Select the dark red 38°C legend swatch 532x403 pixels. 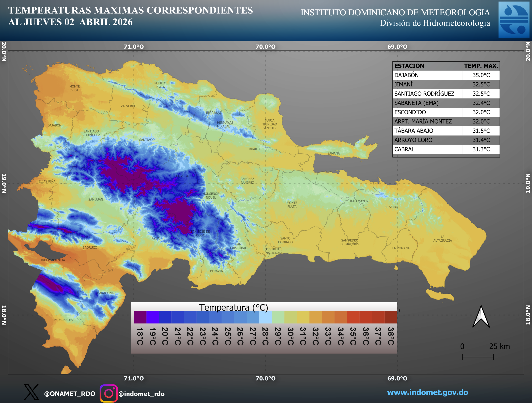point(391,317)
